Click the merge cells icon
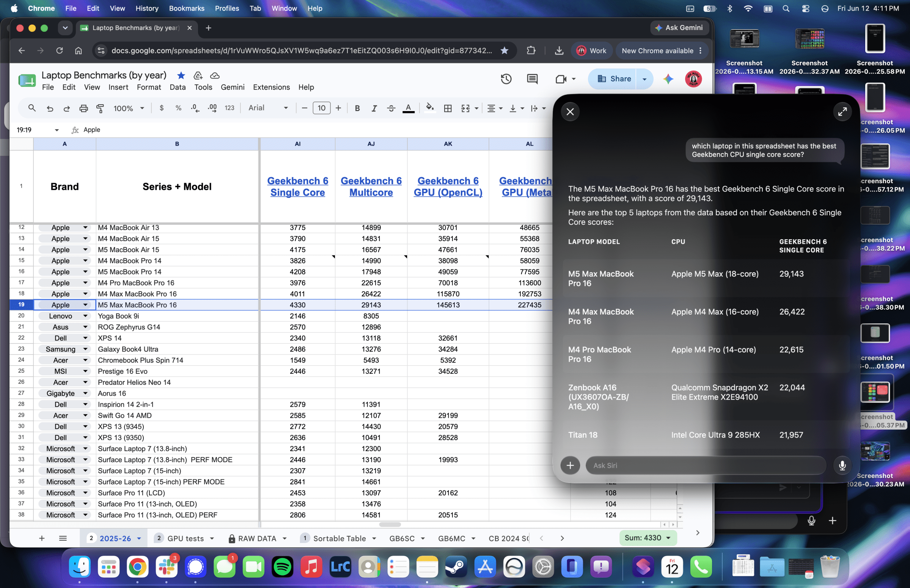This screenshot has width=910, height=588. [465, 108]
